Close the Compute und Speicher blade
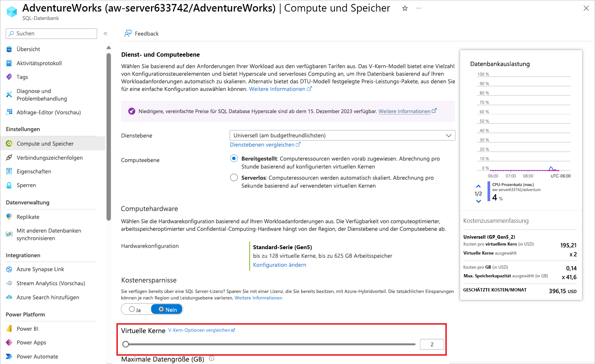595x364 pixels. pyautogui.click(x=586, y=8)
